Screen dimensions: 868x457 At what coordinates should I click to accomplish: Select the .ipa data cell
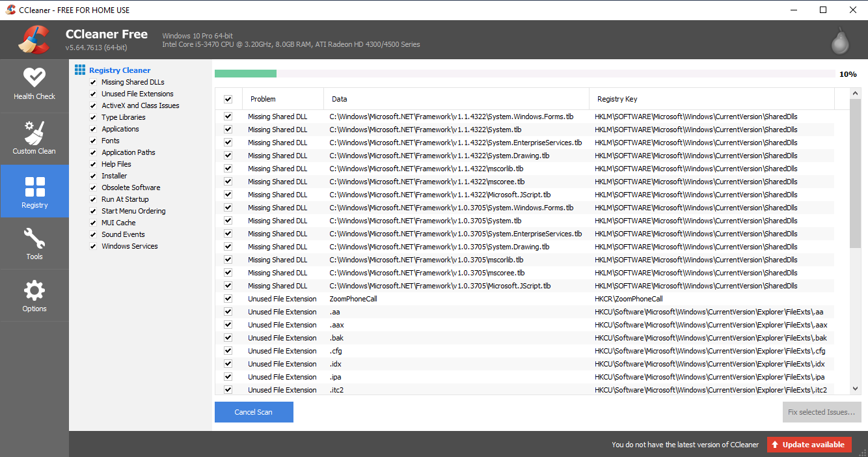(336, 377)
